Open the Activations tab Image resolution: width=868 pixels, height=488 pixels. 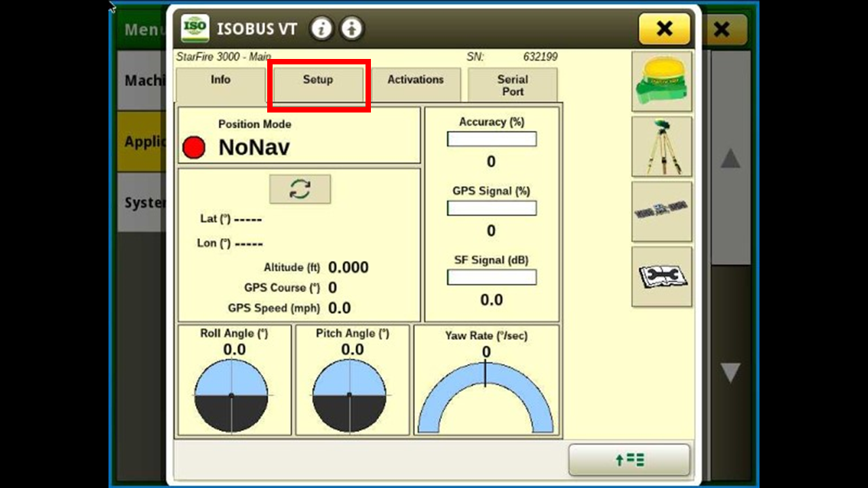[x=416, y=85]
